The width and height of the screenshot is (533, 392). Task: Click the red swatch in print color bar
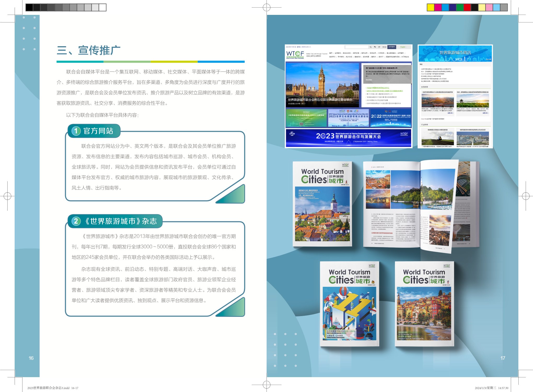[x=467, y=7]
